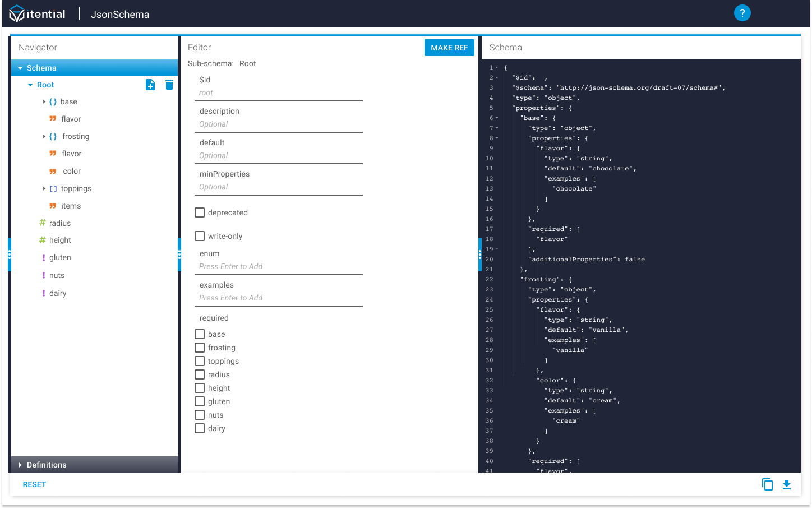Enable the write-only option
This screenshot has width=812, height=509.
tap(200, 236)
